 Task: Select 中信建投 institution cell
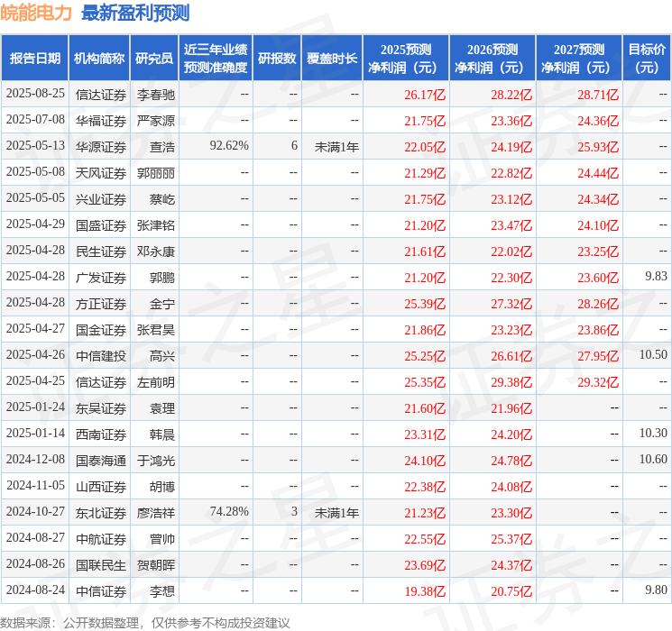click(101, 356)
